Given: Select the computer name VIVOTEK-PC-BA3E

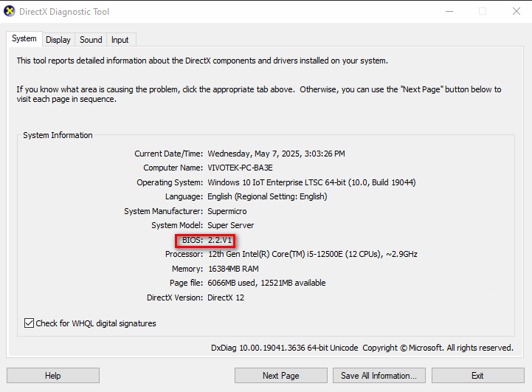Looking at the screenshot, I should (241, 168).
